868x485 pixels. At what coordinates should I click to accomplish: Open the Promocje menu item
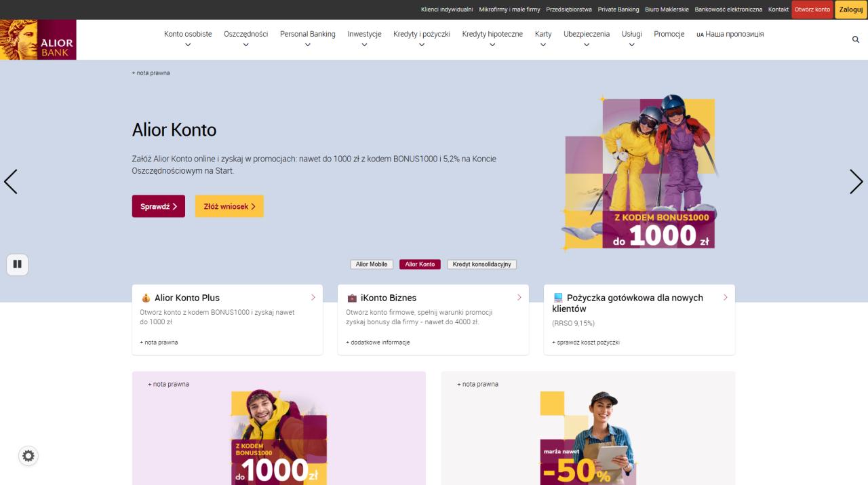(x=669, y=34)
